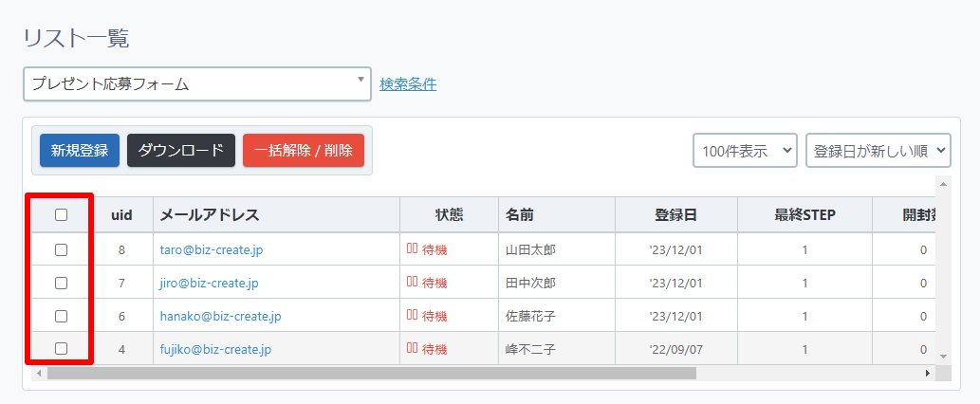This screenshot has height=404, width=980.
Task: Click the vertical scrollbar down arrow
Action: (943, 356)
